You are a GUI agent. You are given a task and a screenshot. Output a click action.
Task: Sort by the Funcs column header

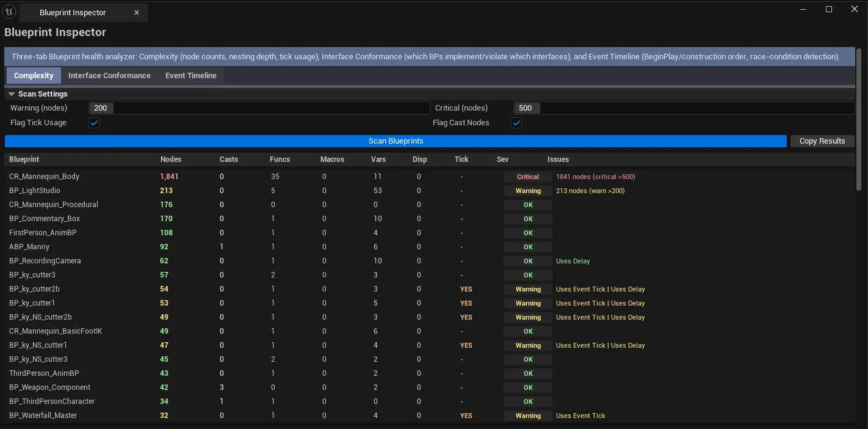tap(280, 159)
